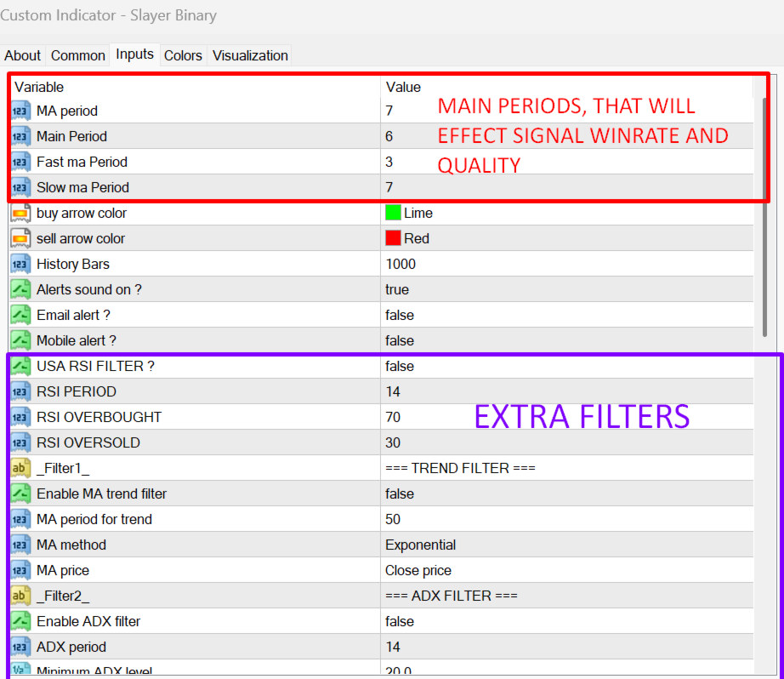784x679 pixels.
Task: Open the MA price Close price dropdown value
Action: point(567,570)
